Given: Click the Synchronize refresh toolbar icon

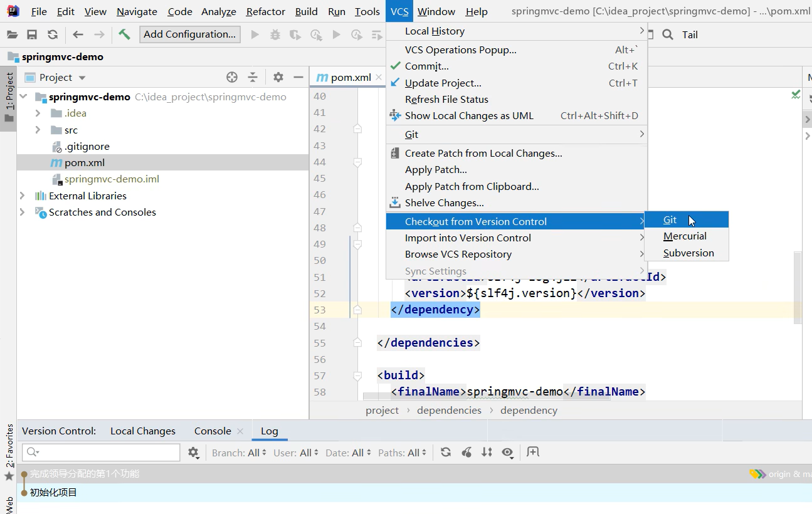Looking at the screenshot, I should [x=53, y=34].
